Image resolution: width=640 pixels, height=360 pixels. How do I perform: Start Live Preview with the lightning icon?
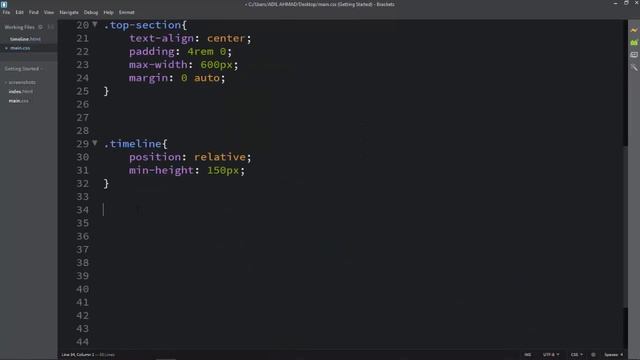pos(634,30)
